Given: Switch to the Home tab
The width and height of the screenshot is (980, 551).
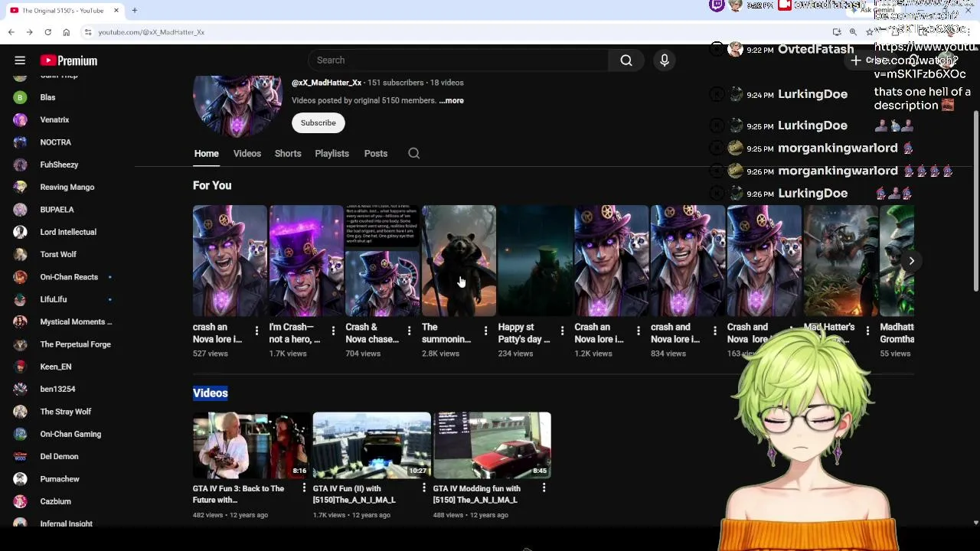Looking at the screenshot, I should coord(206,154).
